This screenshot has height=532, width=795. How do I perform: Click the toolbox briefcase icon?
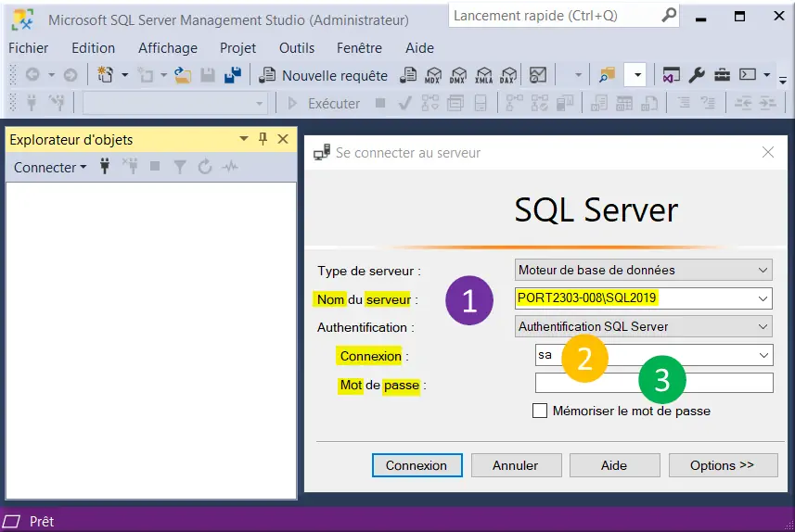pyautogui.click(x=722, y=75)
